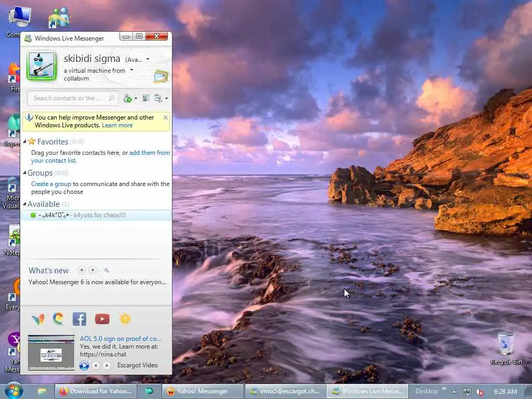The image size is (532, 399).
Task: Maximize the Windows Live Messenger window
Action: click(x=139, y=36)
